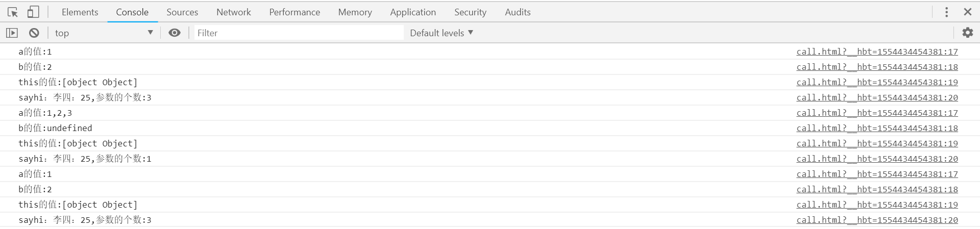980x229 pixels.
Task: Toggle the device toolbar icon
Action: coord(33,12)
